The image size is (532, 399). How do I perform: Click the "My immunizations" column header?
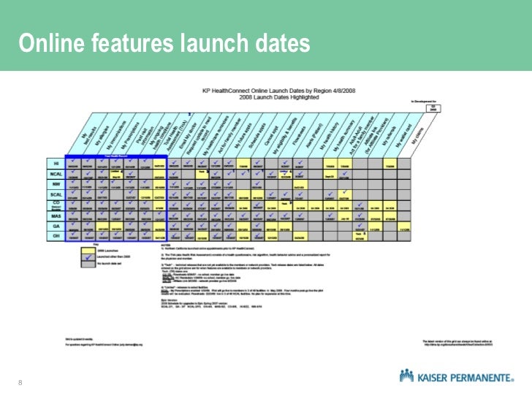tap(116, 136)
